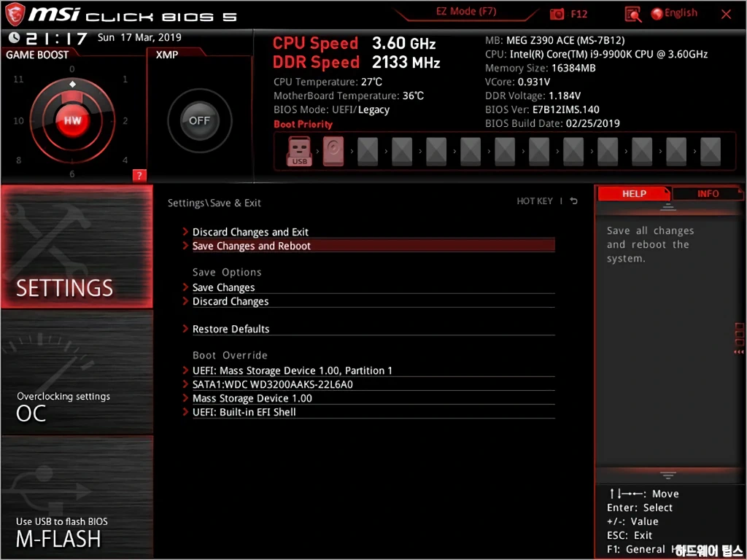Viewport: 747px width, 560px height.
Task: Click the time display 21:17
Action: [56, 38]
